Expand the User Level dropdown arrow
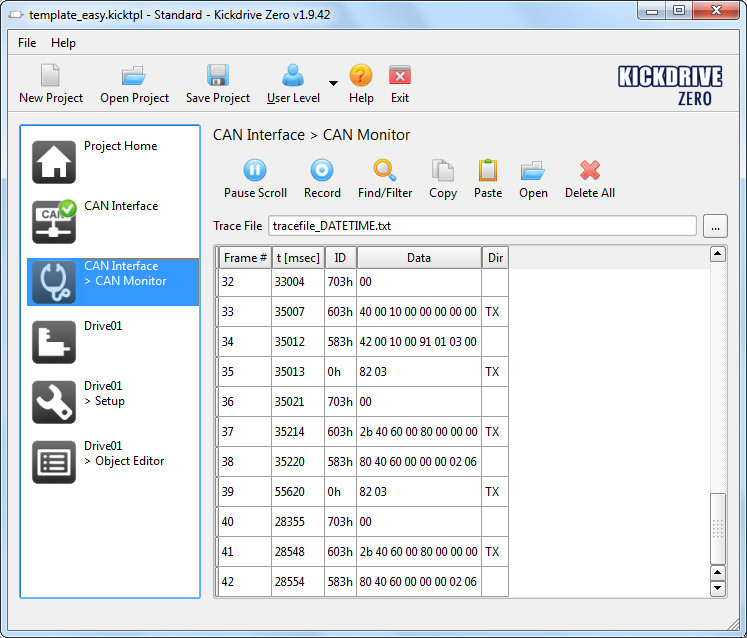 333,83
